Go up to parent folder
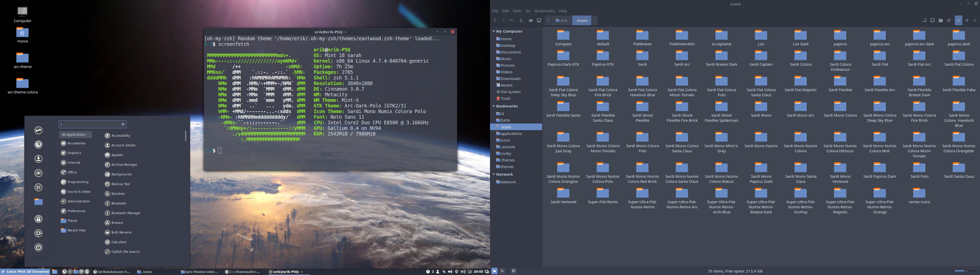The width and height of the screenshot is (980, 275). [512, 21]
